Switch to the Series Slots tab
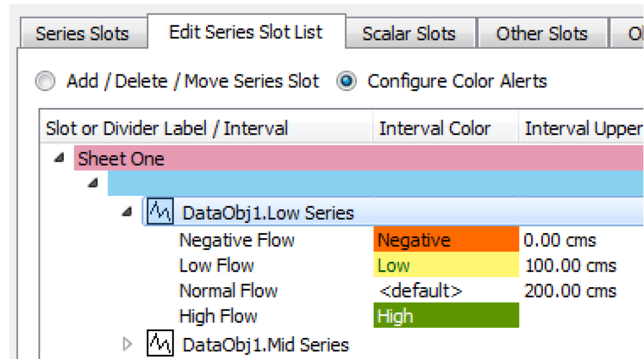 82,33
